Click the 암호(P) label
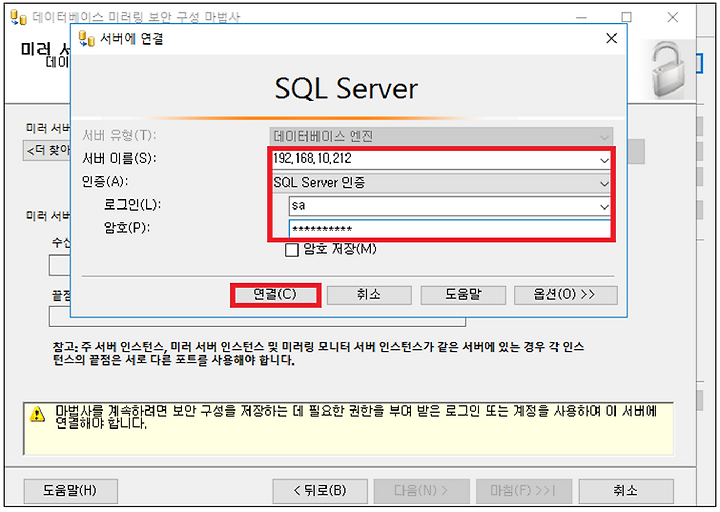Viewport: 720px width, 512px height. click(x=127, y=227)
